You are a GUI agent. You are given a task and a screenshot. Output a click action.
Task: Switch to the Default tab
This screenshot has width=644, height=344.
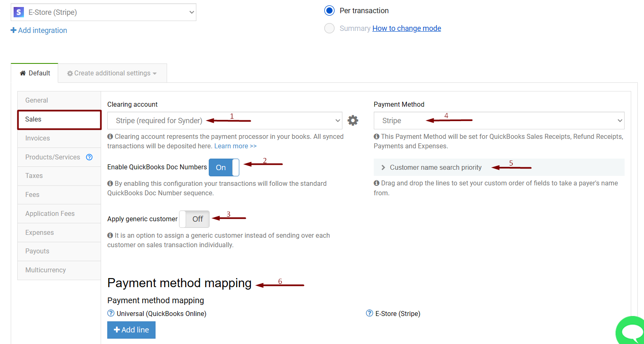35,73
